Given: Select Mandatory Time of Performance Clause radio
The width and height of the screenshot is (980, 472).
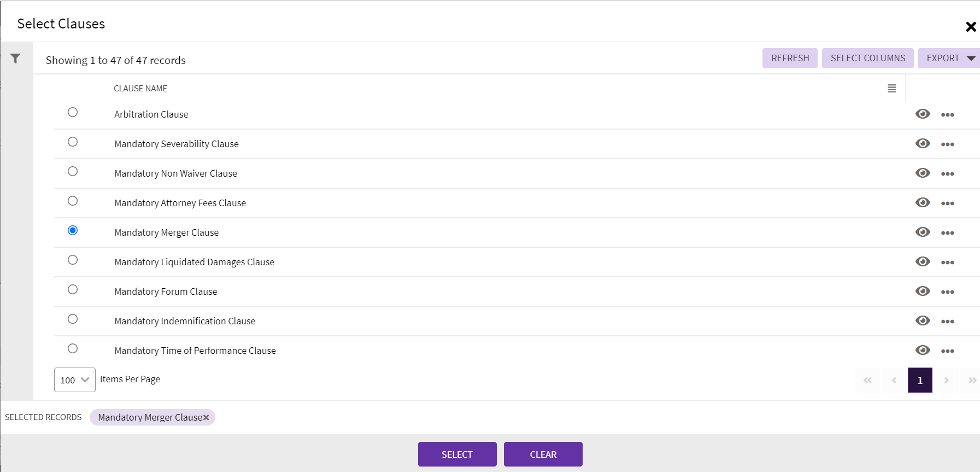Looking at the screenshot, I should pyautogui.click(x=73, y=348).
